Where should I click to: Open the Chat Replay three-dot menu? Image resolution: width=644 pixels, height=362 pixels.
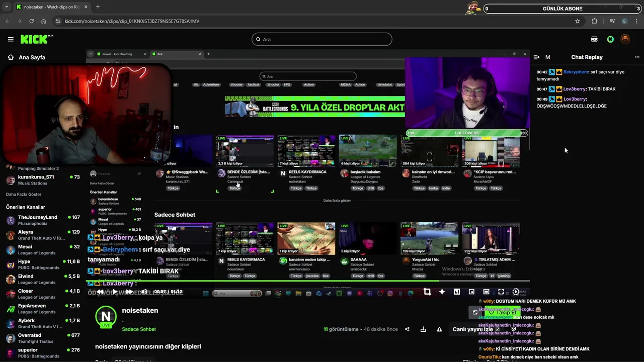(x=637, y=57)
